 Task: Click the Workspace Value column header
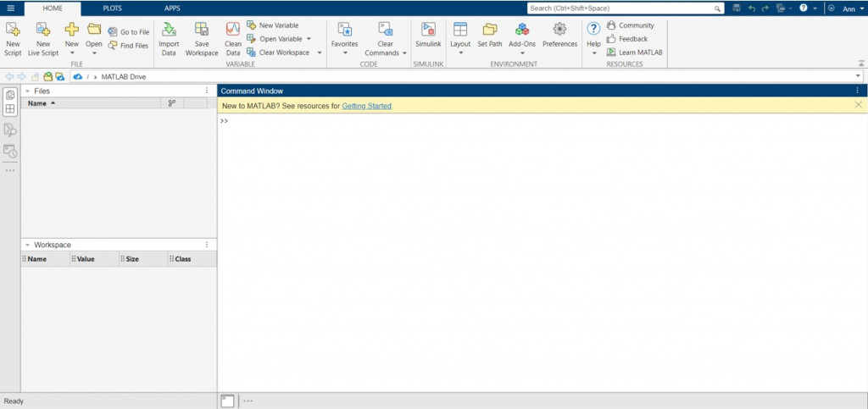tap(94, 258)
